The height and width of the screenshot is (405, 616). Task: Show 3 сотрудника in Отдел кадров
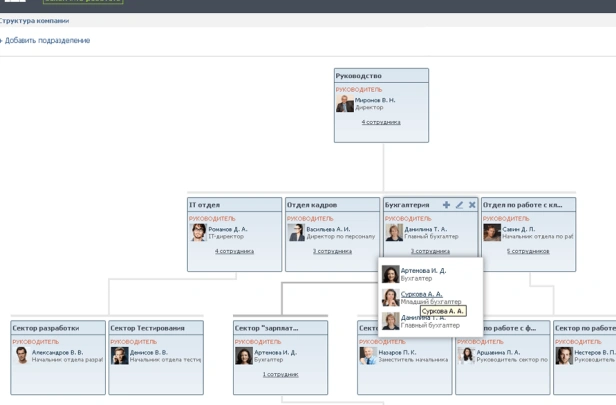(x=332, y=251)
